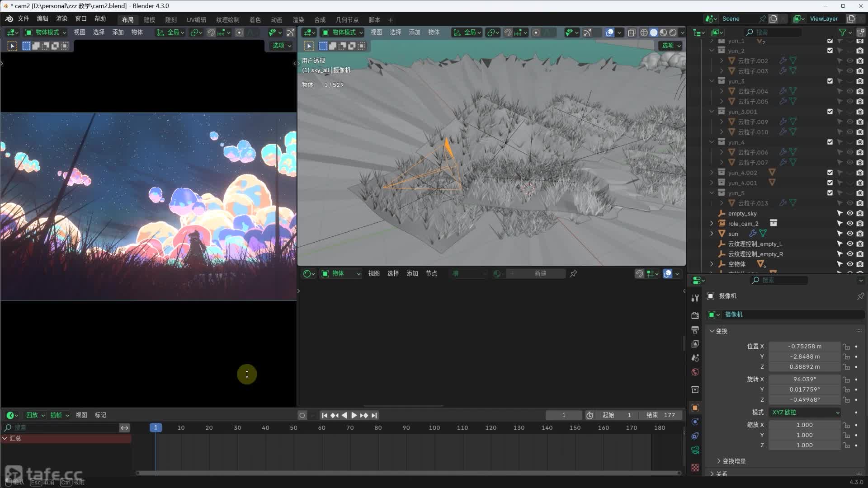The width and height of the screenshot is (868, 488).
Task: Switch to rendered viewport shading sphere
Action: pos(673,33)
